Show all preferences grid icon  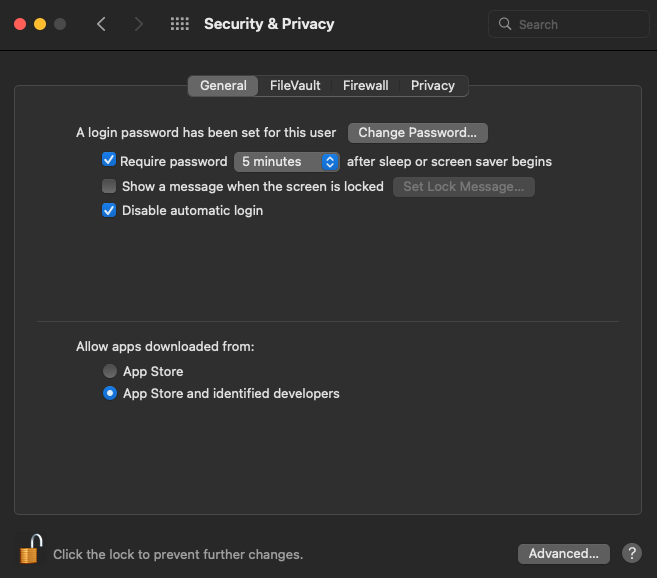click(180, 24)
